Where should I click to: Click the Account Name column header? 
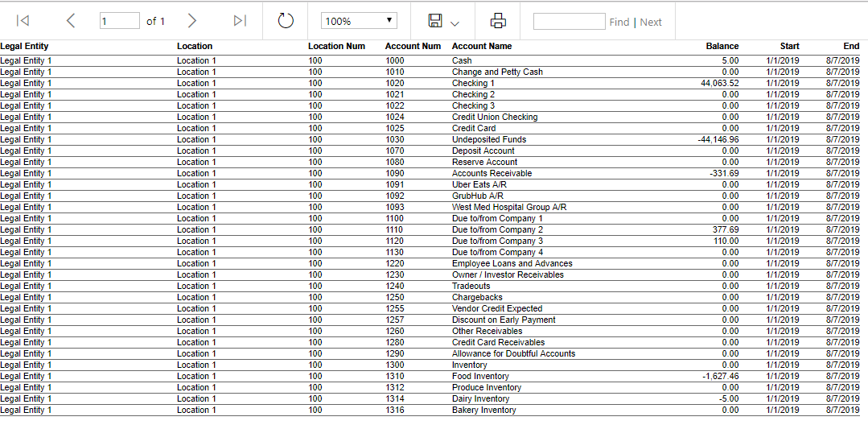[482, 47]
